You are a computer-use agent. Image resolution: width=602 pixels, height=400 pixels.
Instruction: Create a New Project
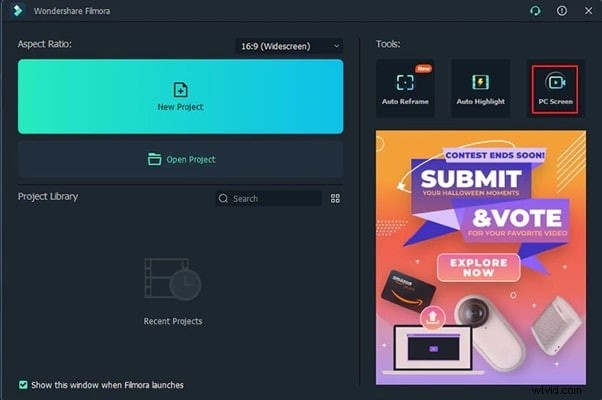180,96
